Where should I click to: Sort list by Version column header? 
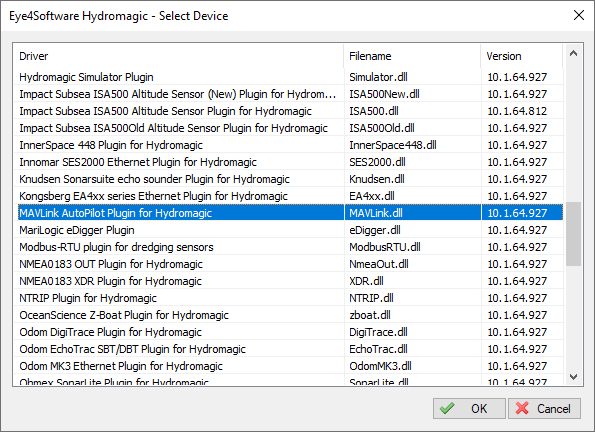point(522,56)
